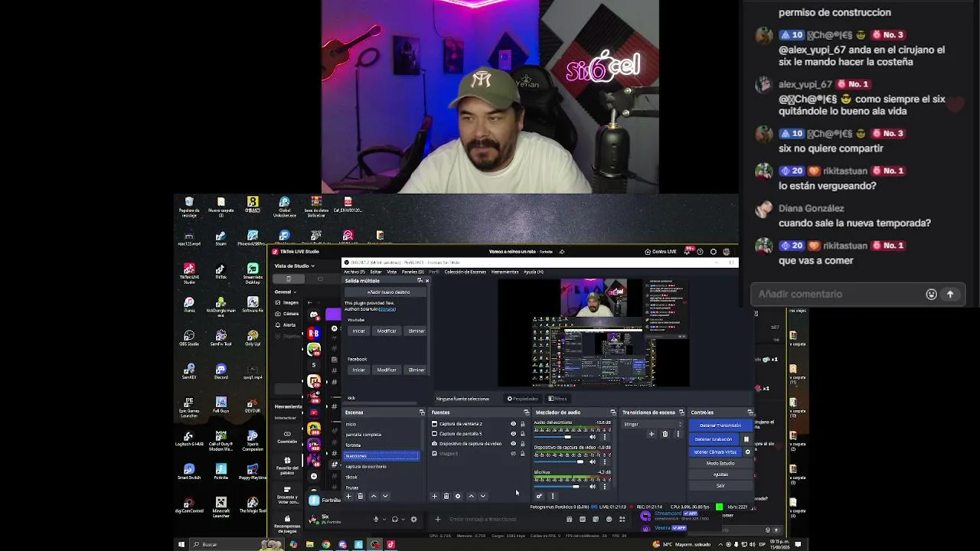The image size is (980, 551).
Task: Collapse the General section in TikTok Studio
Action: click(x=285, y=292)
